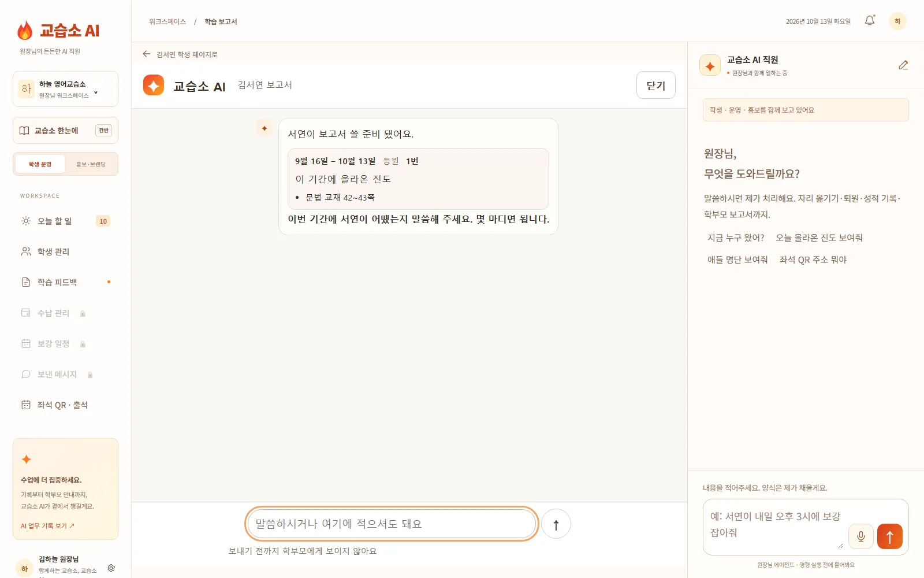The height and width of the screenshot is (578, 924).
Task: Open 학생 관리 menu item
Action: tap(65, 251)
